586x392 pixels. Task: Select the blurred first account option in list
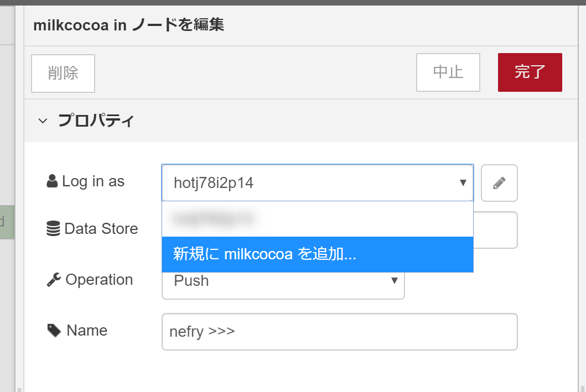tap(317, 219)
